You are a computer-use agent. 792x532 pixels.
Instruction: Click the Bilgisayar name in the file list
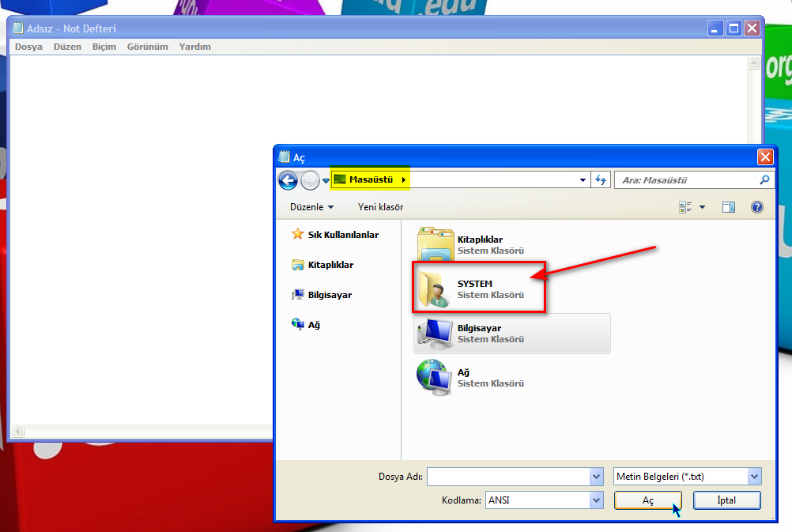tap(479, 328)
